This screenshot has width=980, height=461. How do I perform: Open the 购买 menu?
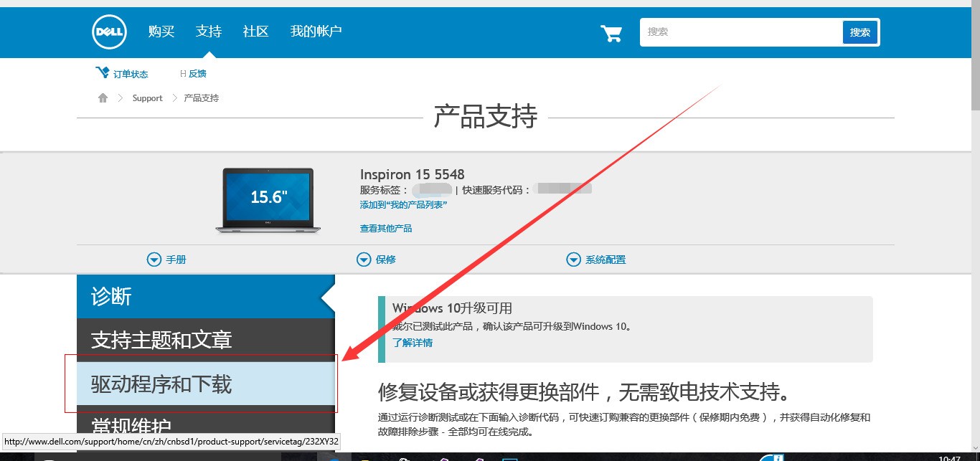pos(161,32)
